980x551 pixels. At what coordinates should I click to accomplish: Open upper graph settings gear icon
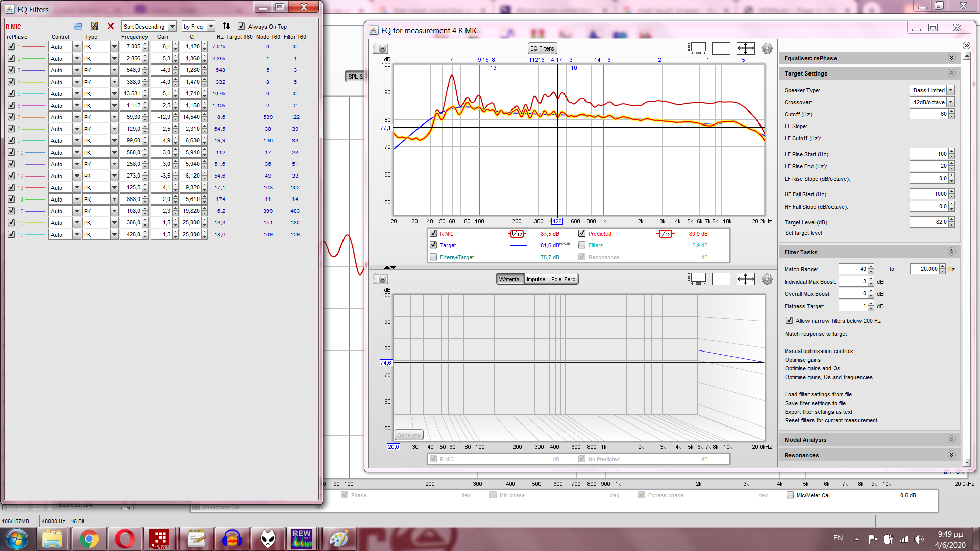click(767, 48)
